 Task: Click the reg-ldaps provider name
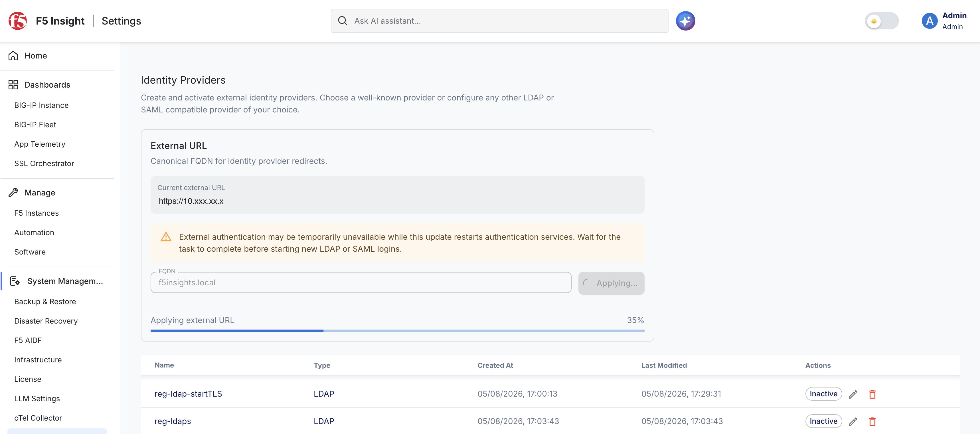point(172,421)
